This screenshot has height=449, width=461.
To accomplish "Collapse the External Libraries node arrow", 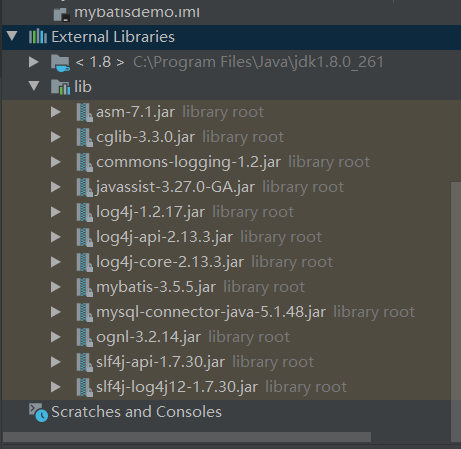I will [12, 36].
